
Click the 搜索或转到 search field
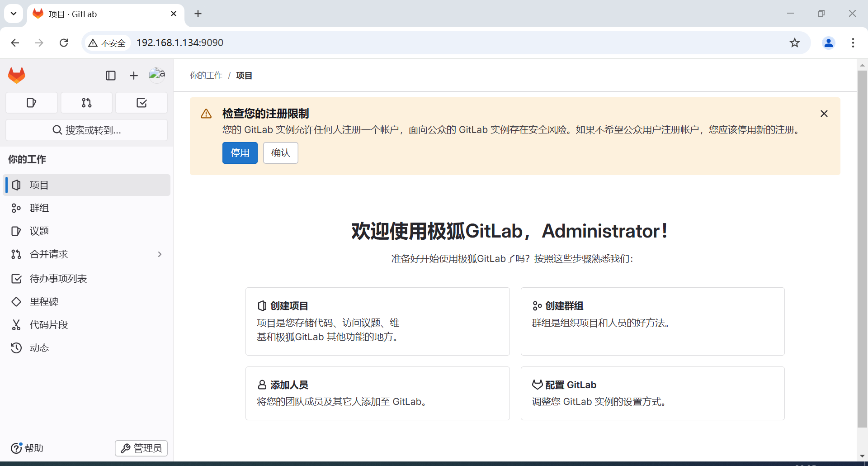pos(87,130)
